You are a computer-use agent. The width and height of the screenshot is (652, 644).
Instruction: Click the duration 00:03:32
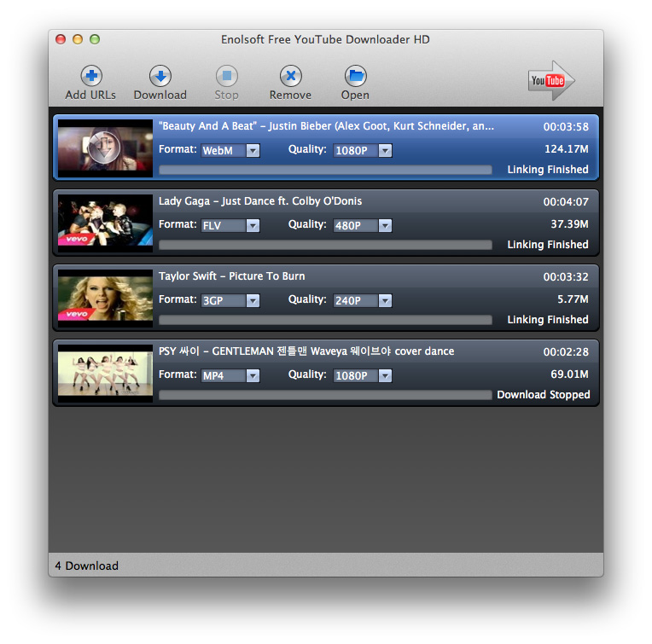pyautogui.click(x=566, y=276)
